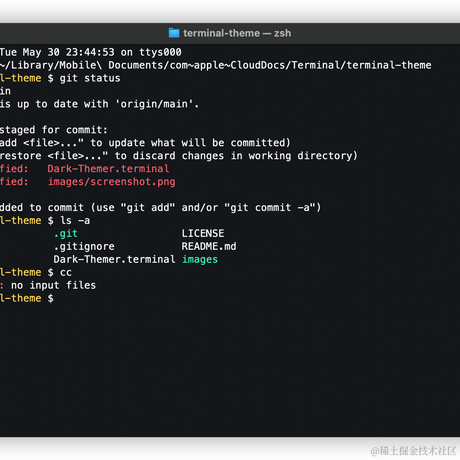This screenshot has width=460, height=460.
Task: Click the green images directory name
Action: pos(200,260)
